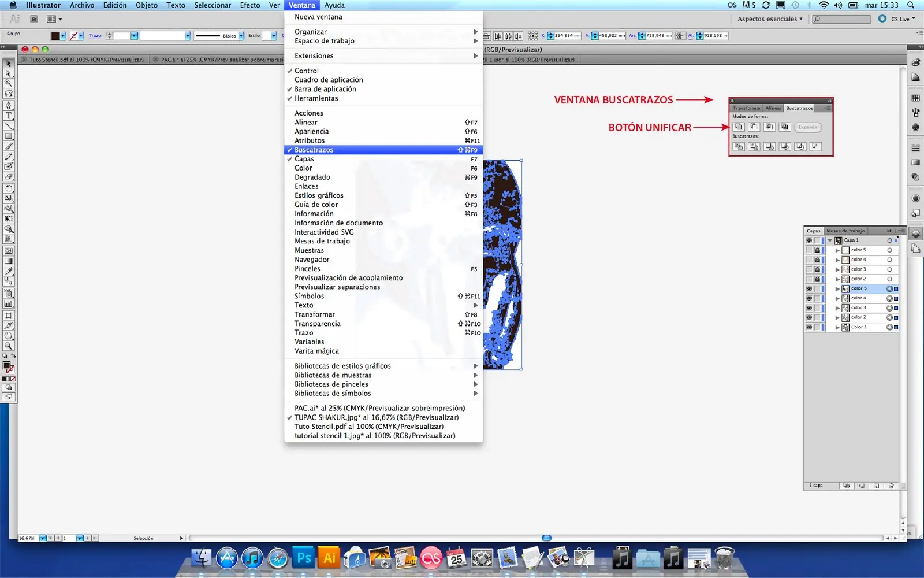Screen dimensions: 924x578
Task: Select the Direct Selection tool
Action: pyautogui.click(x=9, y=73)
